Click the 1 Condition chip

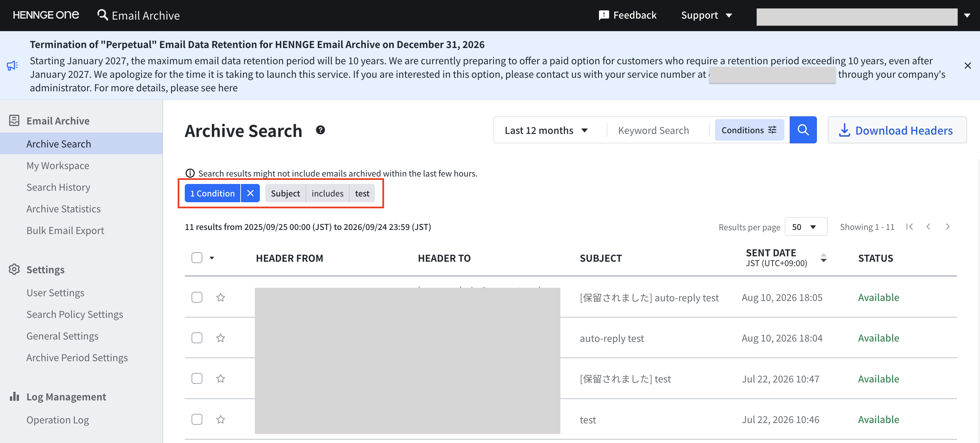click(212, 193)
